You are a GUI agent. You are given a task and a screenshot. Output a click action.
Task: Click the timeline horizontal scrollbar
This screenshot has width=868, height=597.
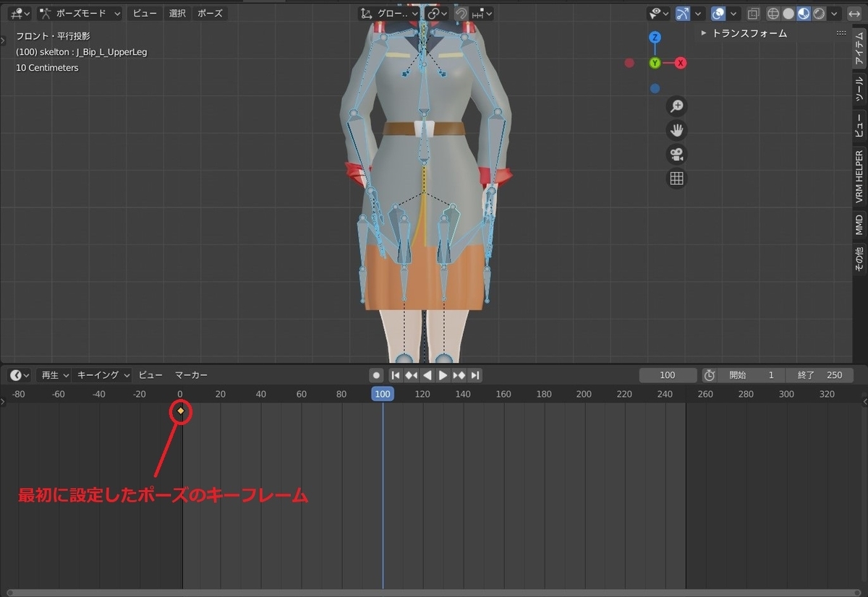(x=434, y=593)
